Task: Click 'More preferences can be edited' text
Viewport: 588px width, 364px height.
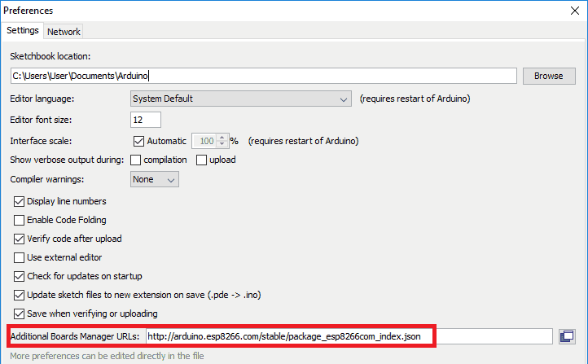Action: [x=107, y=356]
